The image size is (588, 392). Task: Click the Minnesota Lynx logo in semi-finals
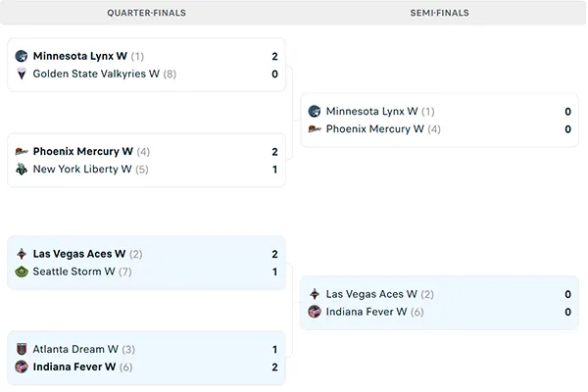(x=315, y=112)
